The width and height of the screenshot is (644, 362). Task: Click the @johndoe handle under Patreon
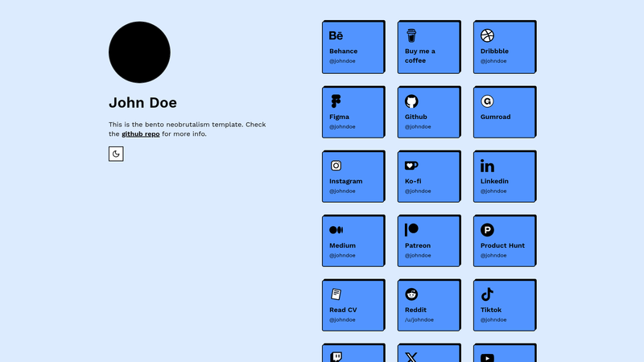(418, 255)
